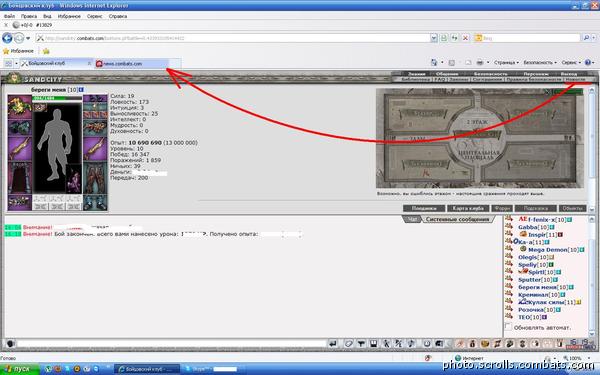Click the helmet equipment slot of the character
The width and height of the screenshot is (600, 375).
(19, 107)
